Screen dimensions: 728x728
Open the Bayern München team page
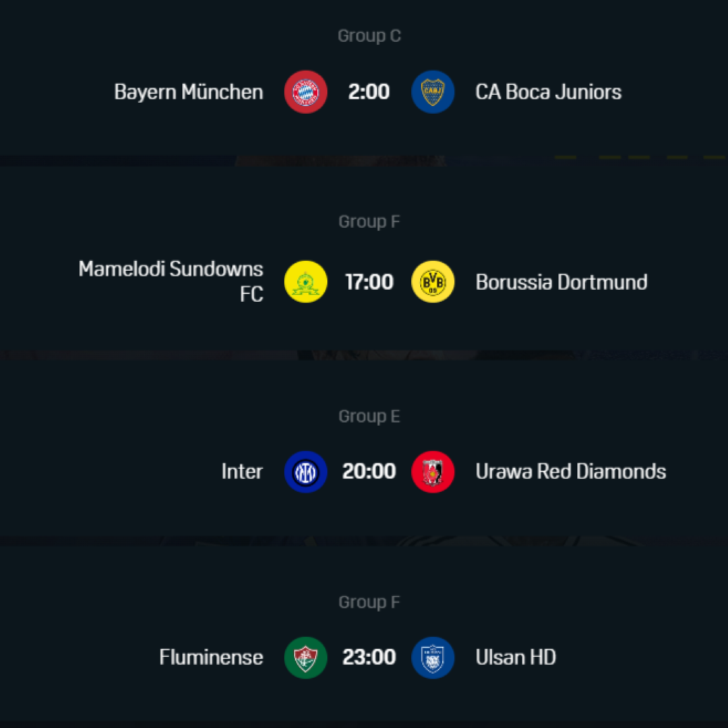coord(188,92)
